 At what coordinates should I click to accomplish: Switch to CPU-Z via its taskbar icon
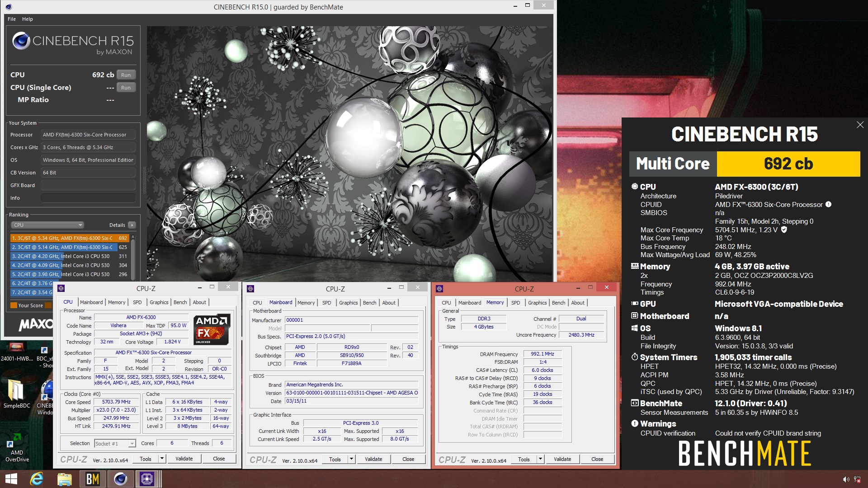pos(147,479)
